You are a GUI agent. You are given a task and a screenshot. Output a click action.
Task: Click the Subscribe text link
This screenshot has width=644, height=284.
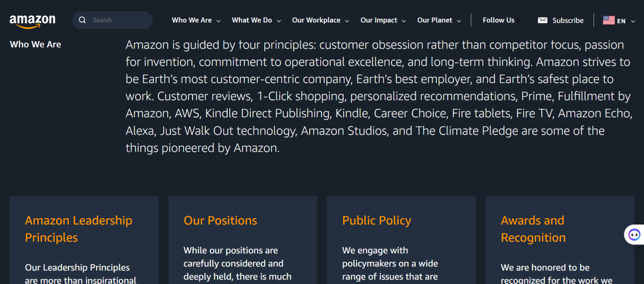568,21
